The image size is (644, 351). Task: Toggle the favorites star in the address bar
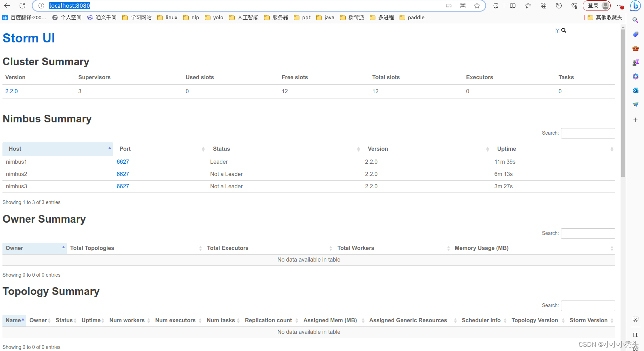[x=477, y=6]
